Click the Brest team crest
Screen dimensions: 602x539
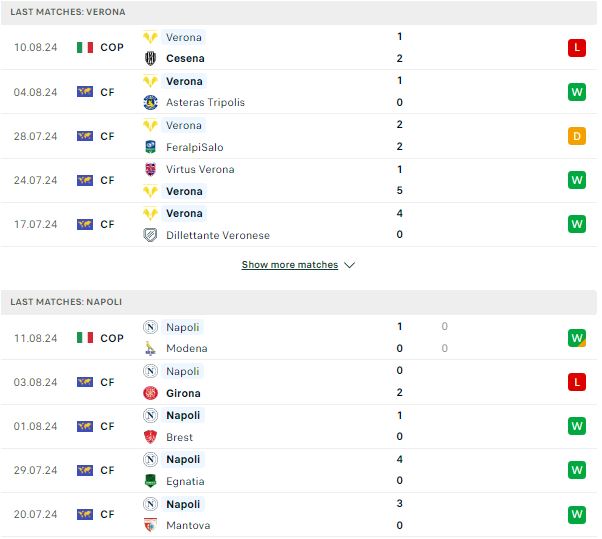pos(150,437)
